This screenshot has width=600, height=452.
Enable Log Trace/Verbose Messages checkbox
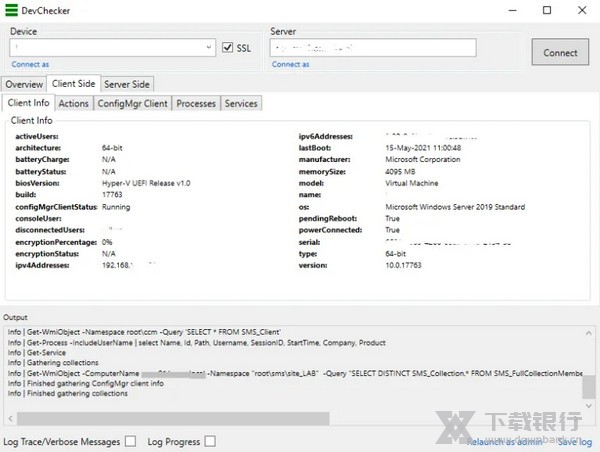tap(131, 441)
